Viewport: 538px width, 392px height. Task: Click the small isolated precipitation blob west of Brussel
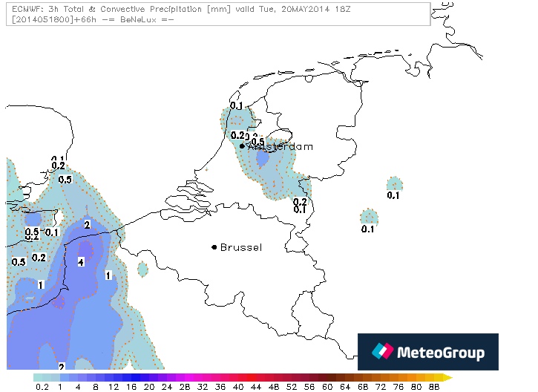click(142, 269)
